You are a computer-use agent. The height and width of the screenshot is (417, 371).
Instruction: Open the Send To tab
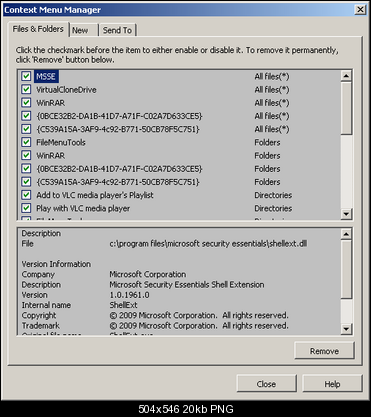coord(117,30)
